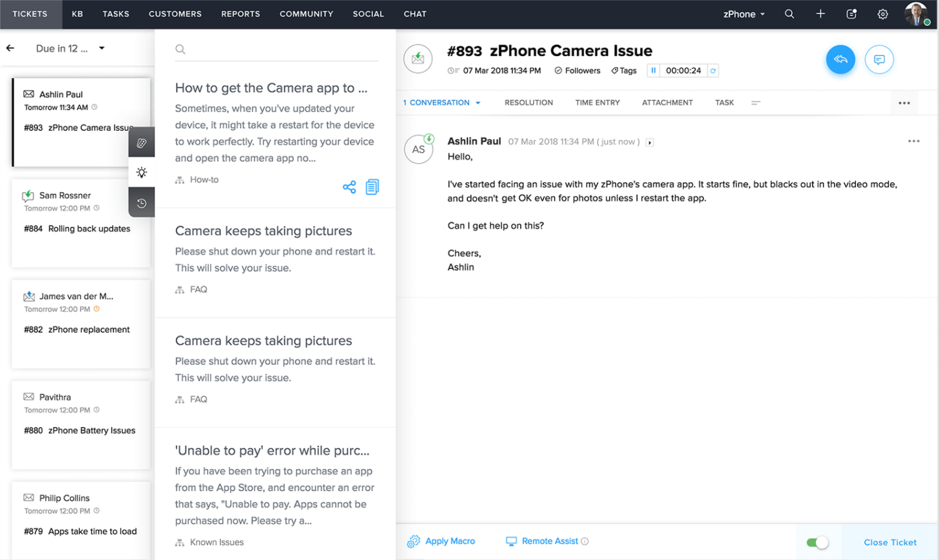Click the share icon on Camera article
Image resolution: width=939 pixels, height=560 pixels.
[x=349, y=187]
